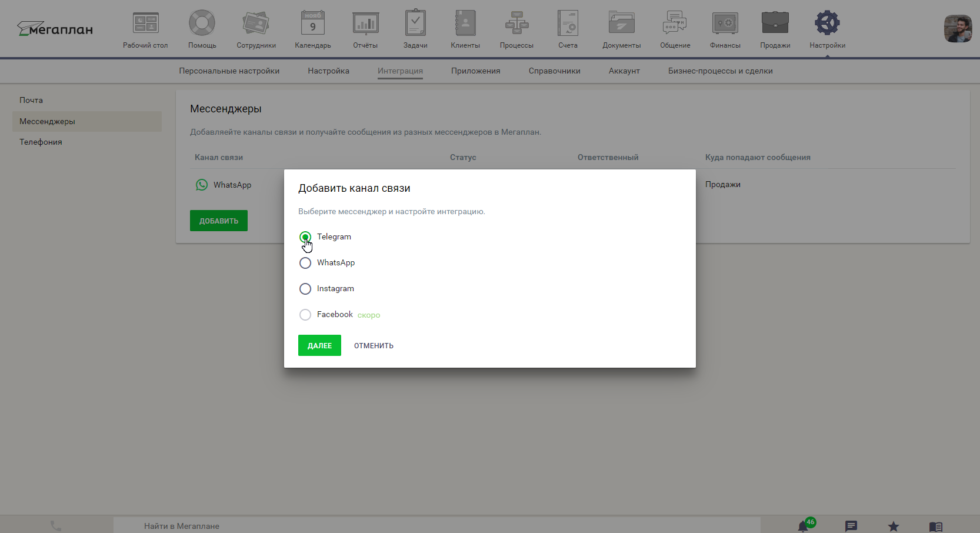Switch to Аккаунт tab
Viewport: 980px width, 533px height.
pos(624,71)
